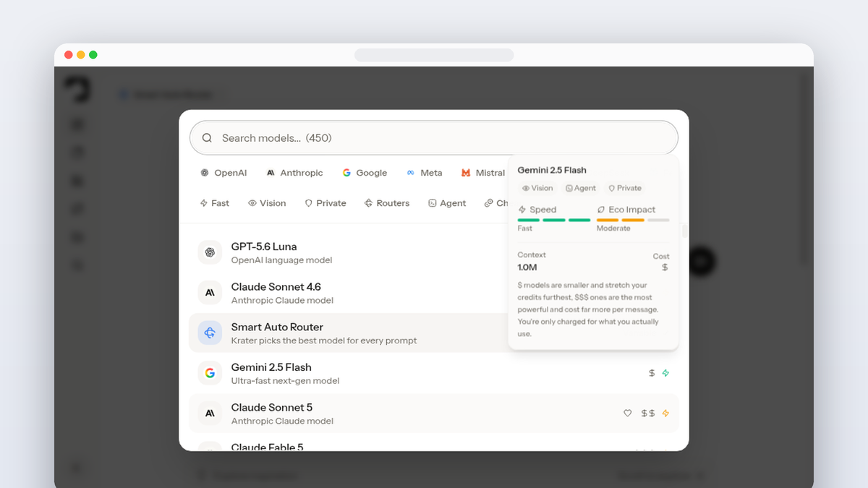Click the Google logo beside Gemini 2.5 Flash
The width and height of the screenshot is (868, 488).
pos(210,373)
